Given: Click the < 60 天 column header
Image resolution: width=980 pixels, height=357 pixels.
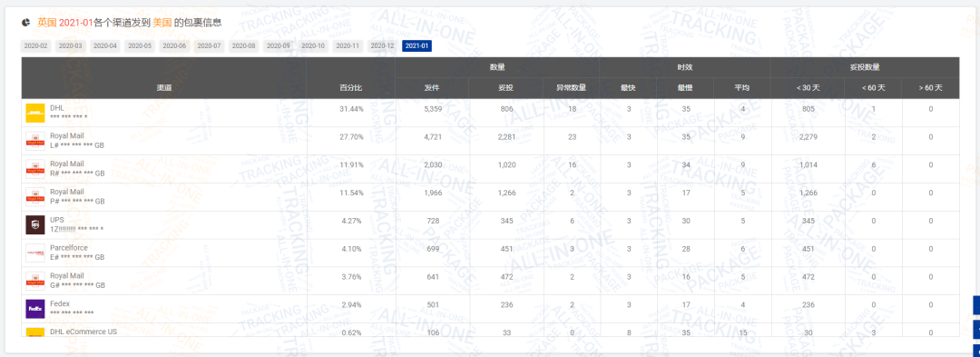Looking at the screenshot, I should click(873, 88).
